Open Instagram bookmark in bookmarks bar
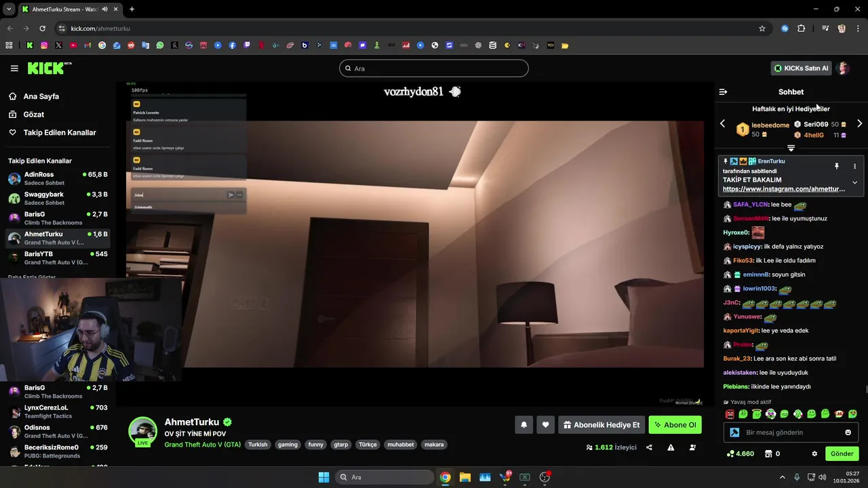The height and width of the screenshot is (488, 868). point(44,45)
